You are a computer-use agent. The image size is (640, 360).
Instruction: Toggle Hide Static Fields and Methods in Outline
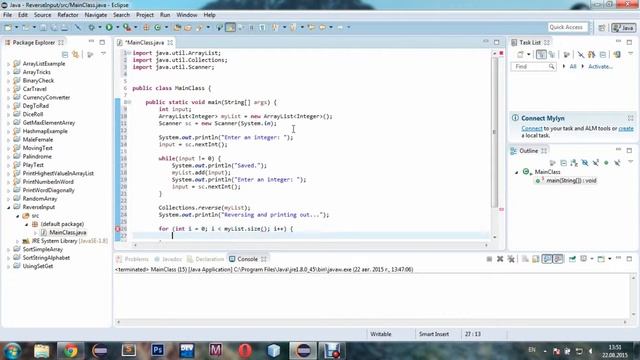[596, 163]
